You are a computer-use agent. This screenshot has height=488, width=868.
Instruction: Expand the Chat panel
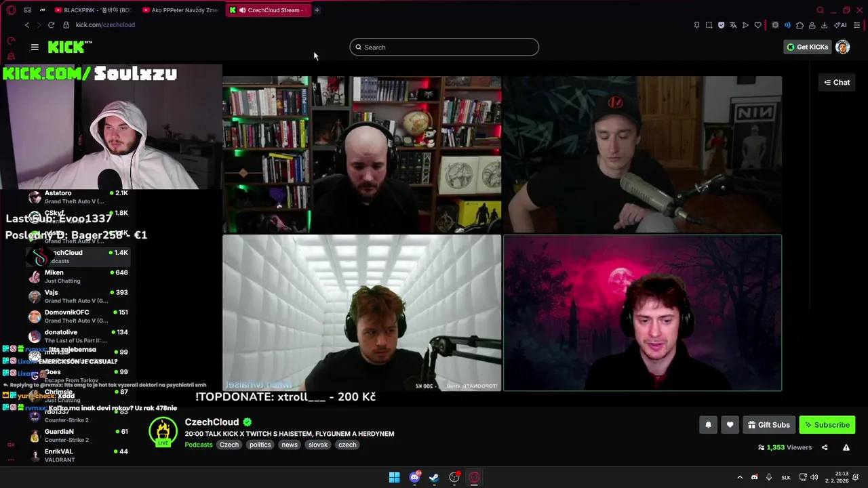pyautogui.click(x=837, y=83)
